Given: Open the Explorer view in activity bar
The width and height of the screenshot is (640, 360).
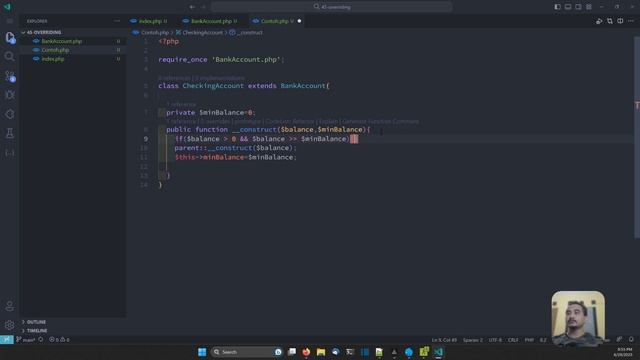Looking at the screenshot, I should pyautogui.click(x=10, y=38).
